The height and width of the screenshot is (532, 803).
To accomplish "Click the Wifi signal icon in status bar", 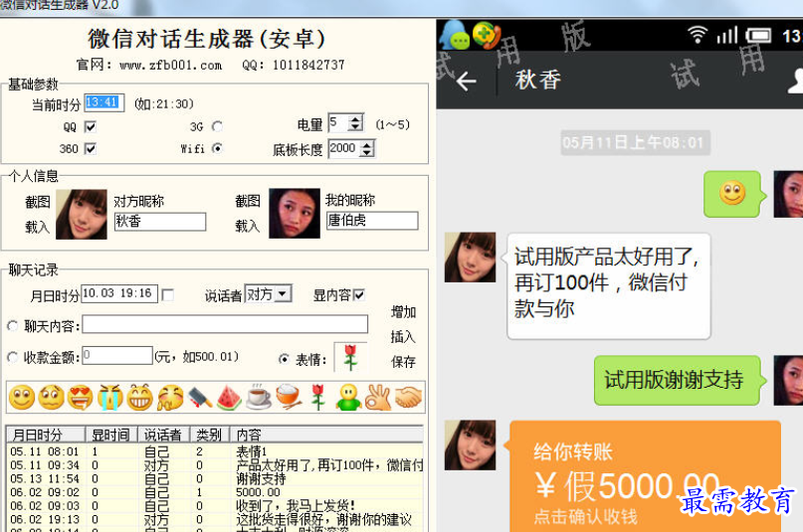I will pyautogui.click(x=697, y=35).
